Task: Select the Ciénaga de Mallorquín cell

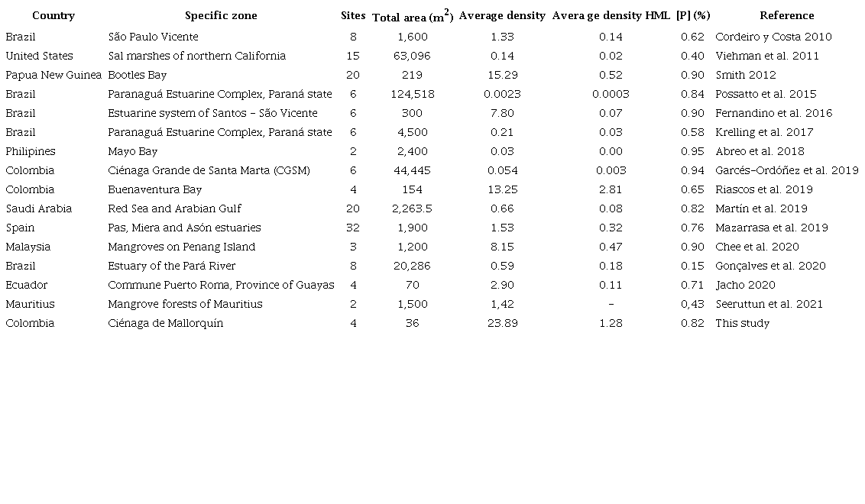Action: coord(166,323)
